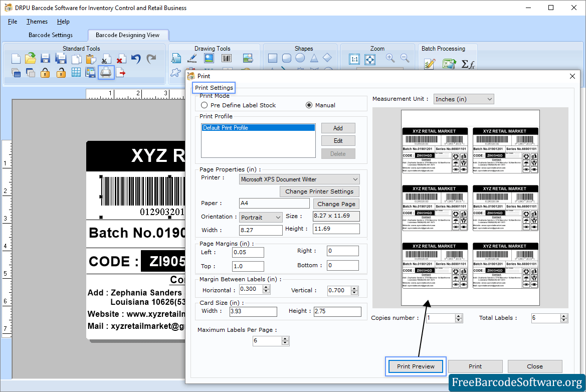The image size is (586, 392).
Task: Click the gray Redo arrow
Action: [x=151, y=59]
